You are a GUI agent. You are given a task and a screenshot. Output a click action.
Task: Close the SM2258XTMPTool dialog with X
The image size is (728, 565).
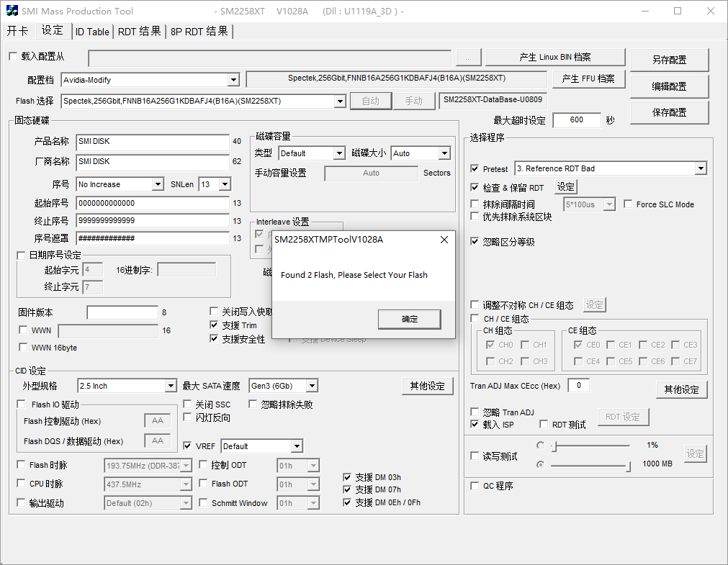pyautogui.click(x=444, y=240)
